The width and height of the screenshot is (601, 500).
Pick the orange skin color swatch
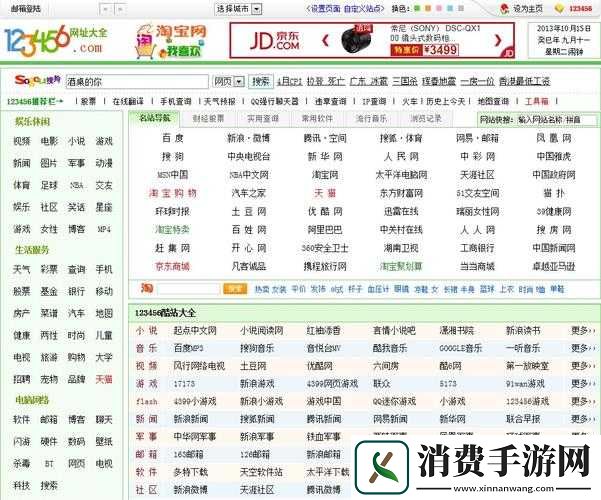428,8
